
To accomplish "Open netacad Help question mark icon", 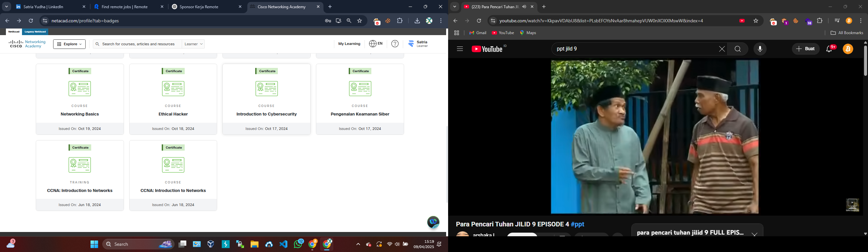I will coord(395,44).
